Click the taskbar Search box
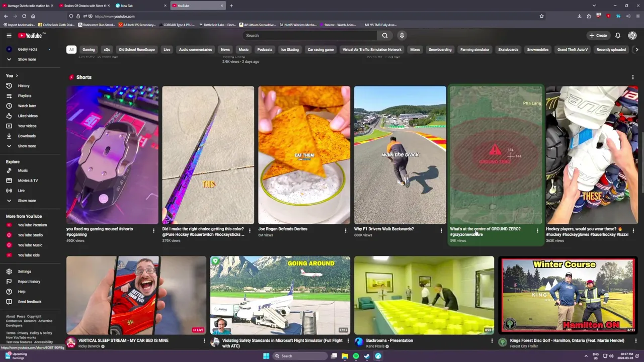The width and height of the screenshot is (644, 362). coord(300,356)
